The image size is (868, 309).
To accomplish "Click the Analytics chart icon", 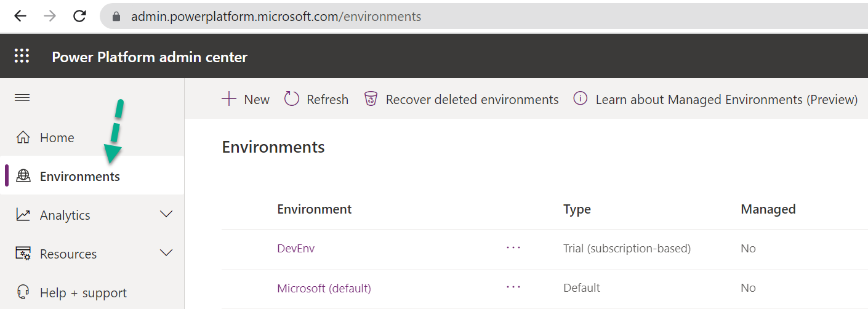I will (x=23, y=215).
